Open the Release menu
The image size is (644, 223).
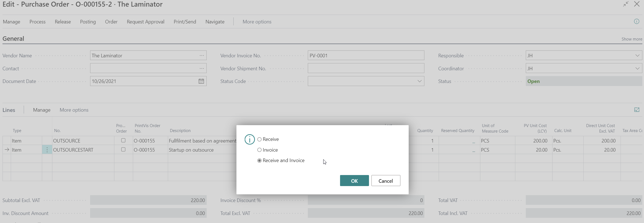pyautogui.click(x=63, y=22)
